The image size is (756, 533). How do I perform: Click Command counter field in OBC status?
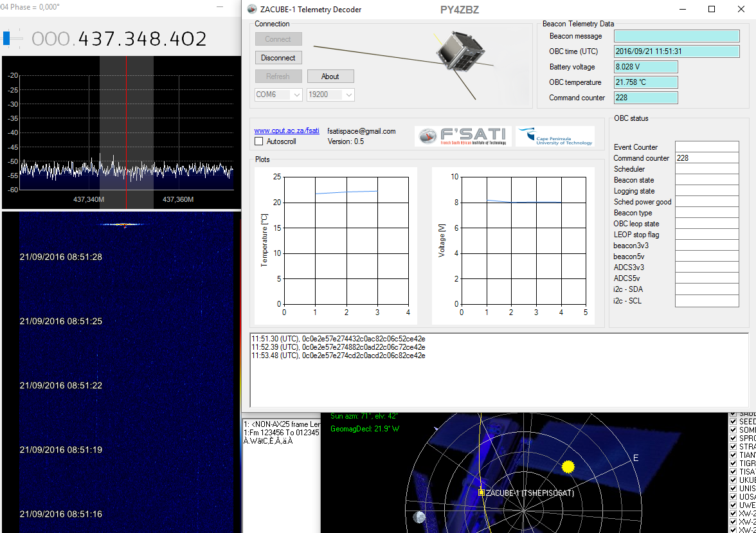click(707, 158)
